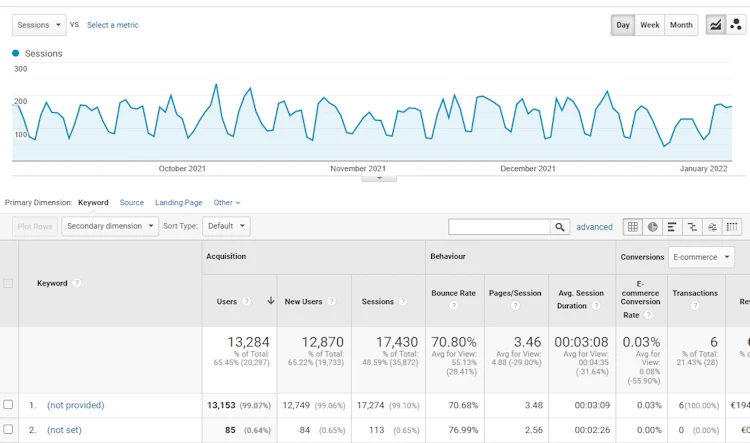The image size is (750, 443).
Task: Select the 70.80% bounce rate total
Action: [x=453, y=342]
